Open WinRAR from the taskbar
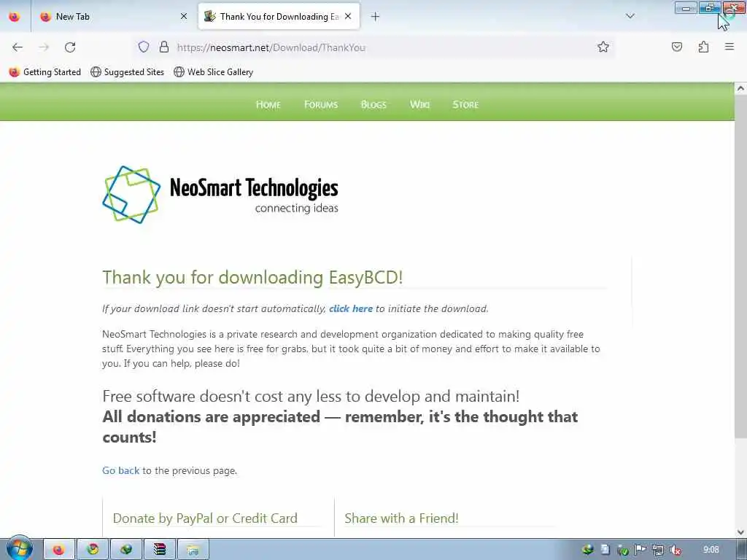Image resolution: width=747 pixels, height=560 pixels. click(159, 550)
